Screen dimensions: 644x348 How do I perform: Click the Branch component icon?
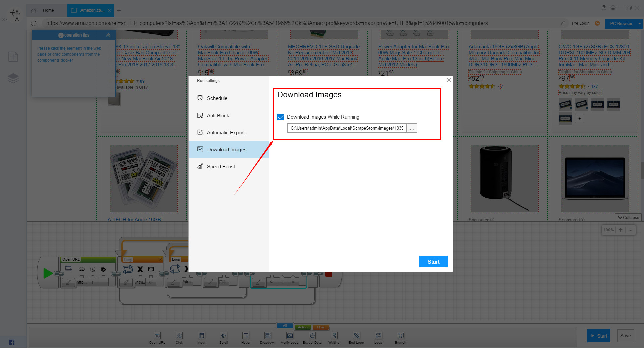400,336
